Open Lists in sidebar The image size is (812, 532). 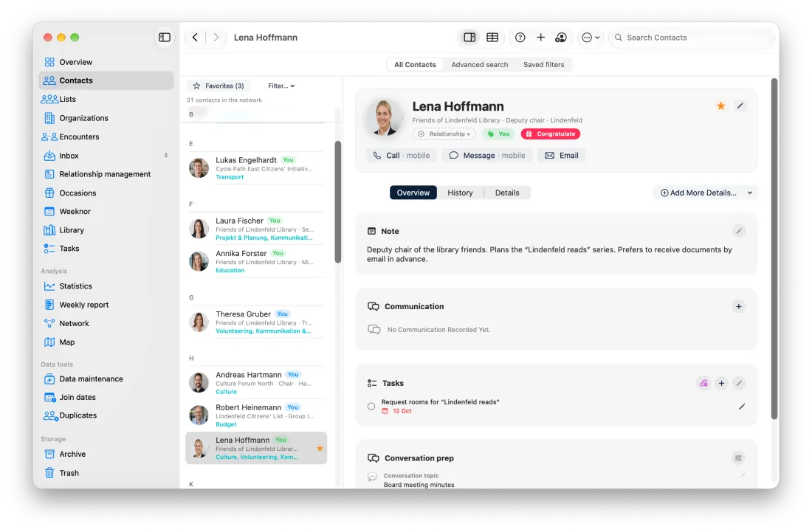point(106,100)
